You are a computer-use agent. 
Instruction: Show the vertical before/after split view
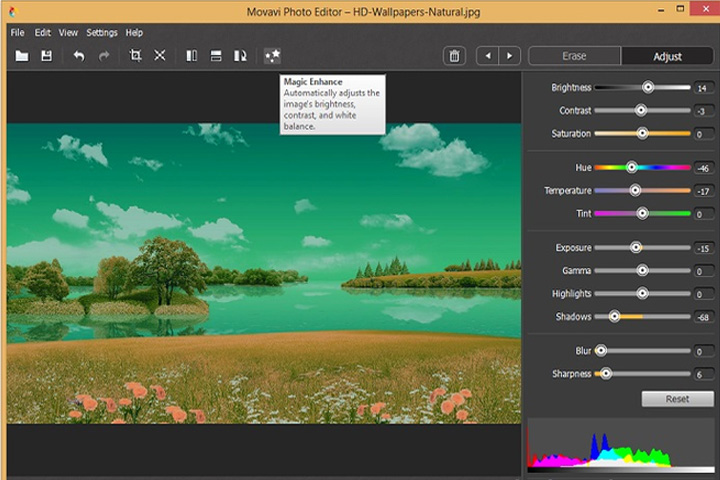191,56
